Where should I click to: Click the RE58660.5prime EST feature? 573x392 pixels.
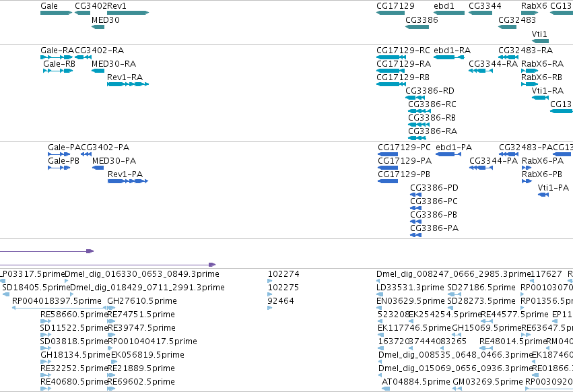coord(46,321)
